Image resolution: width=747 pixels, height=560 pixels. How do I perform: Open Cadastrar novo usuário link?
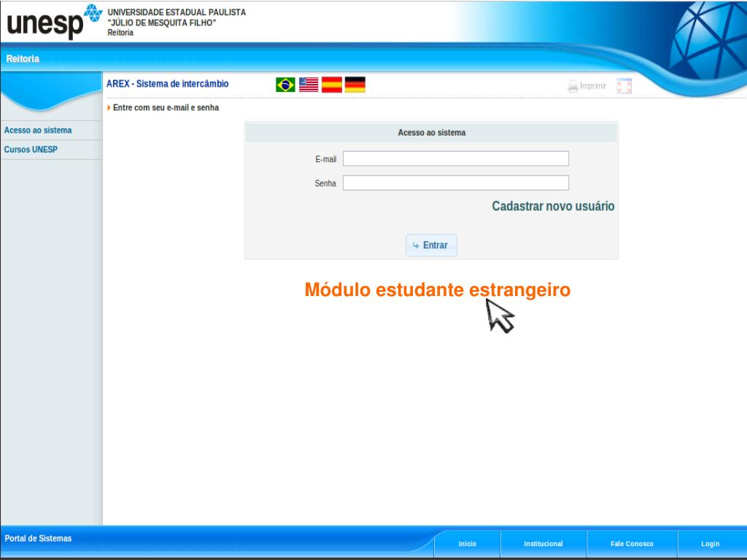coord(553,206)
